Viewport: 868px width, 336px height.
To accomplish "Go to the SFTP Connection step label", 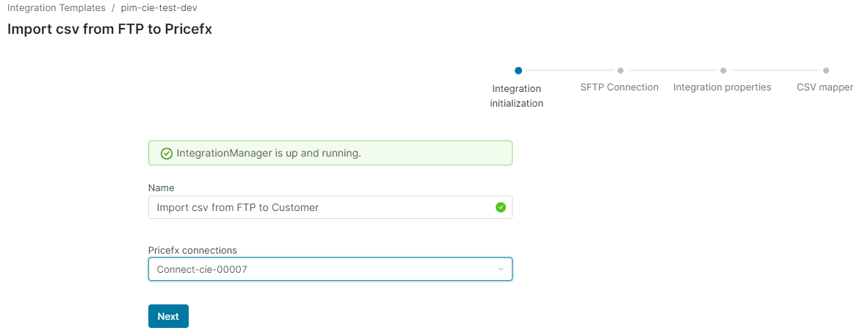I will (x=619, y=87).
